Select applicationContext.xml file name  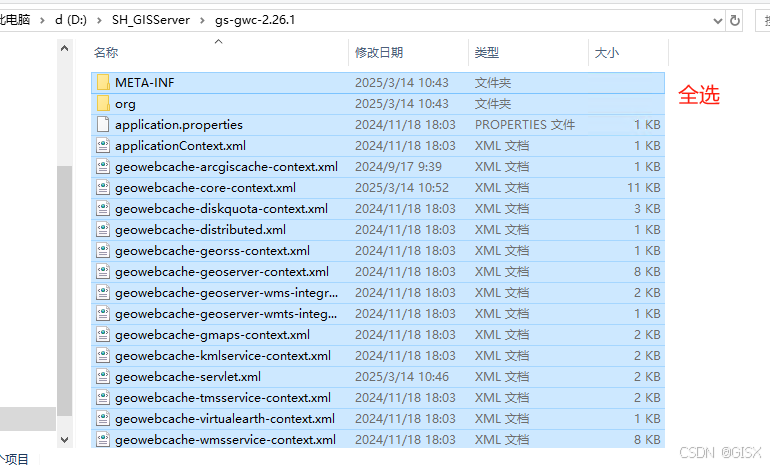[180, 146]
